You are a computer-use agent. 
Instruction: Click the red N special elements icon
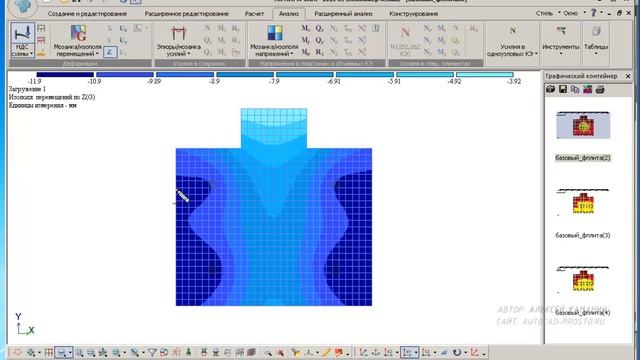pos(405,33)
